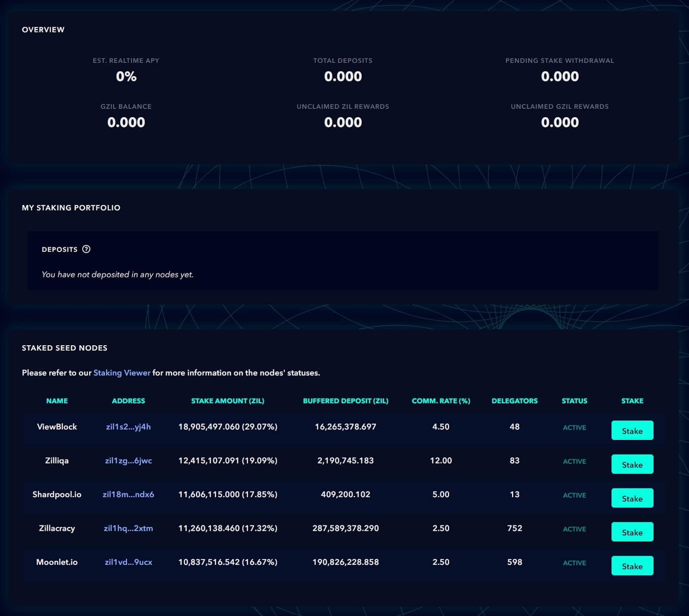Open the Staking Viewer link

coord(122,373)
